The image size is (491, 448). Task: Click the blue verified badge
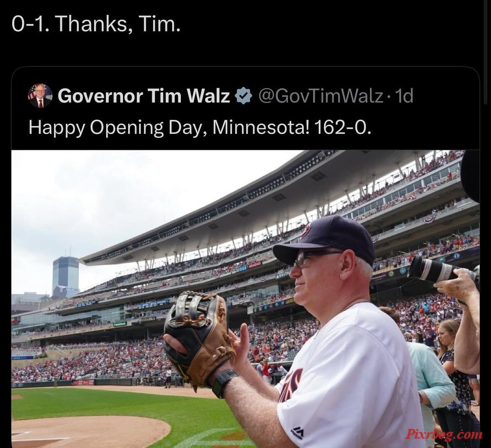[244, 96]
